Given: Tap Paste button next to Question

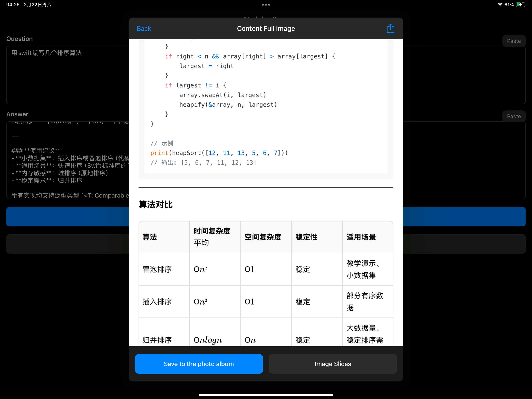Looking at the screenshot, I should pyautogui.click(x=514, y=41).
